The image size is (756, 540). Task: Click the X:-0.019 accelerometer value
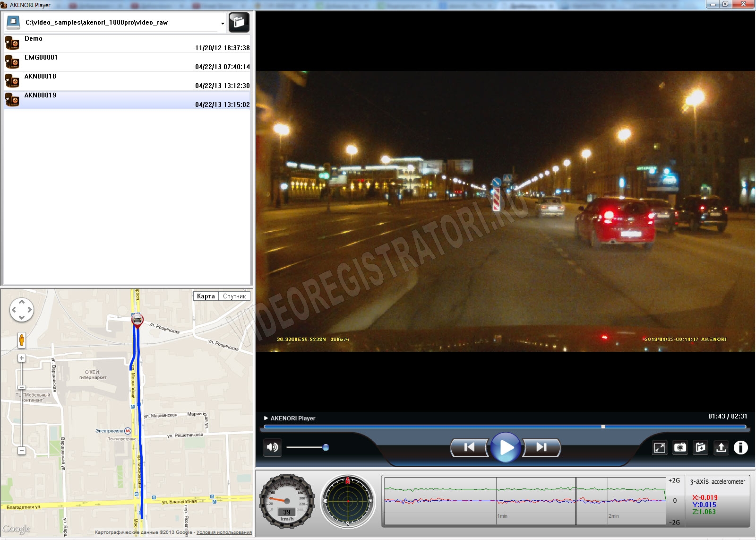(x=704, y=497)
